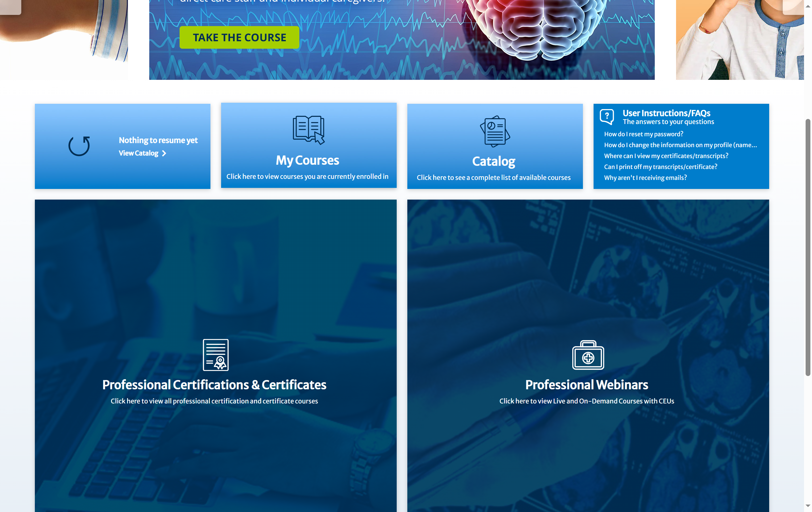The image size is (812, 512).
Task: Click the medical kit webinars icon
Action: click(x=588, y=355)
